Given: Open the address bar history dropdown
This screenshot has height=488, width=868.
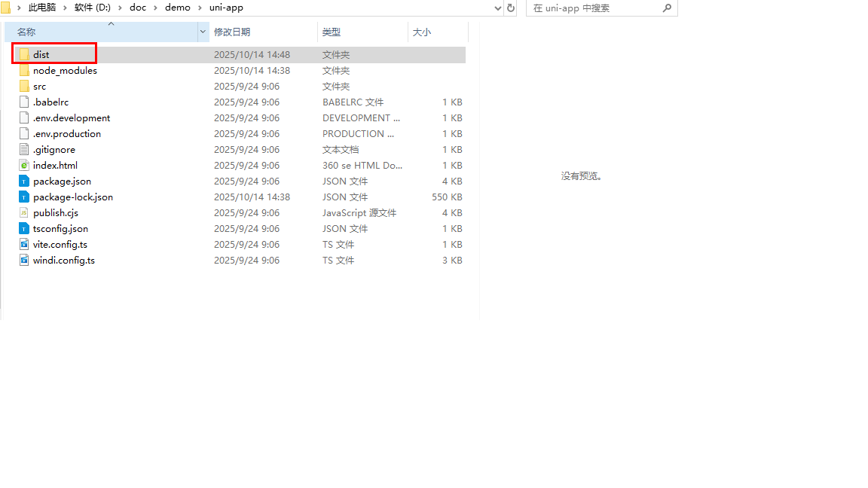Looking at the screenshot, I should 497,8.
